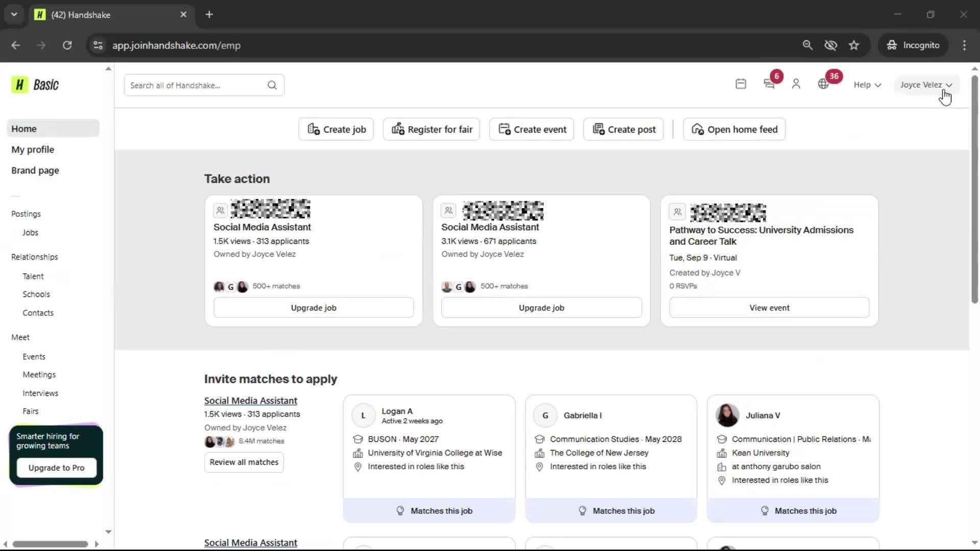Expand the Help dropdown menu
The image size is (980, 551).
pyautogui.click(x=867, y=85)
